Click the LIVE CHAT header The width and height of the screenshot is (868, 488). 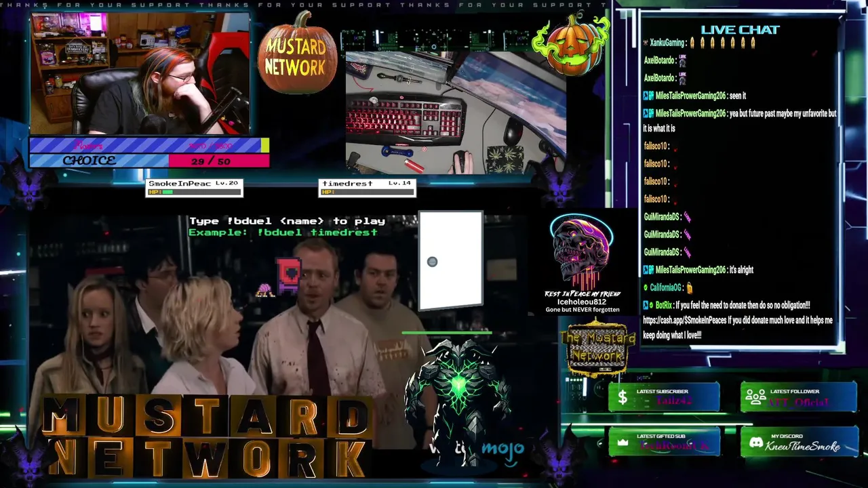click(740, 30)
